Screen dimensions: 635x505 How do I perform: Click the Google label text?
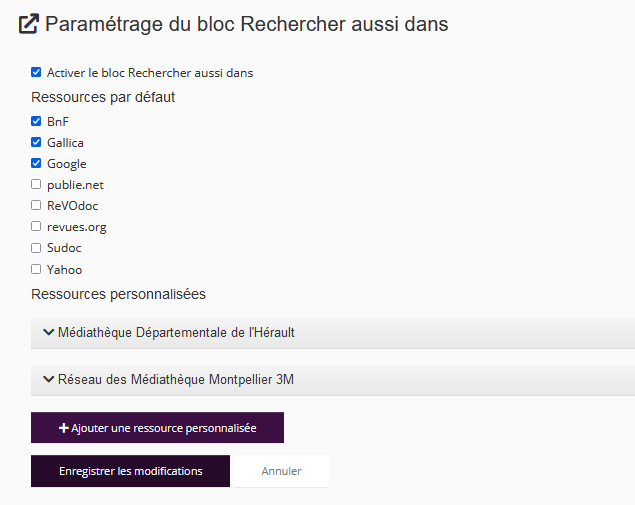pyautogui.click(x=67, y=164)
